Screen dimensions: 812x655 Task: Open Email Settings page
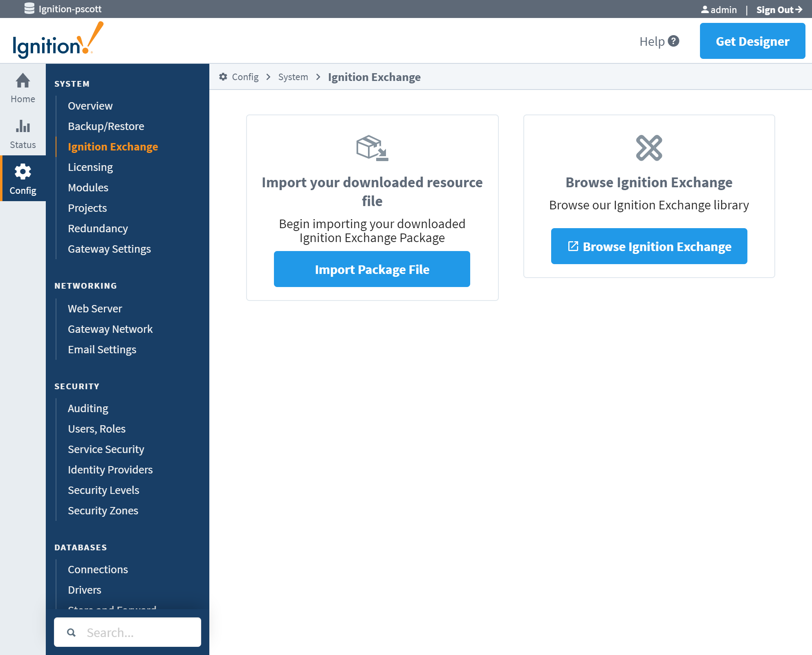(x=102, y=349)
